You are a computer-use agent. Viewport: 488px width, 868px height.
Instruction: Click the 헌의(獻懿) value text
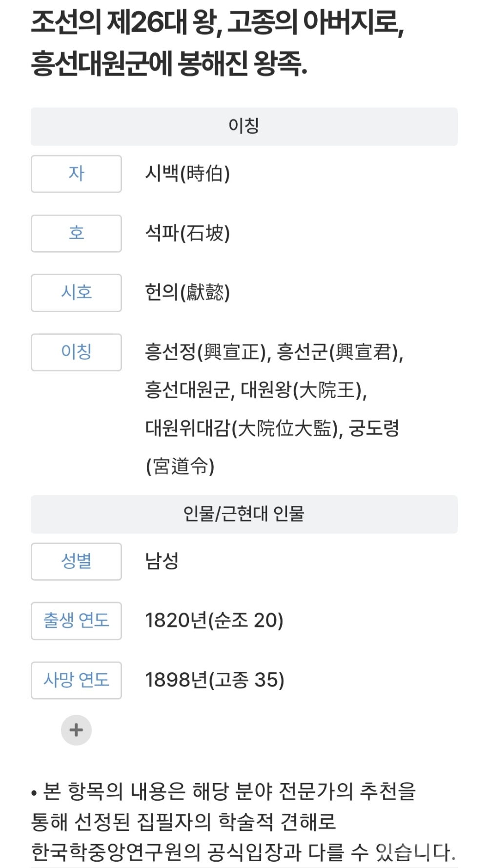pyautogui.click(x=187, y=293)
